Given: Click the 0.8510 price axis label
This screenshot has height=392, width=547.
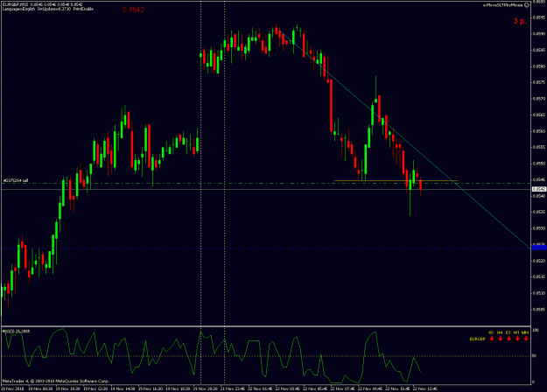Looking at the screenshot, I should (x=539, y=293).
